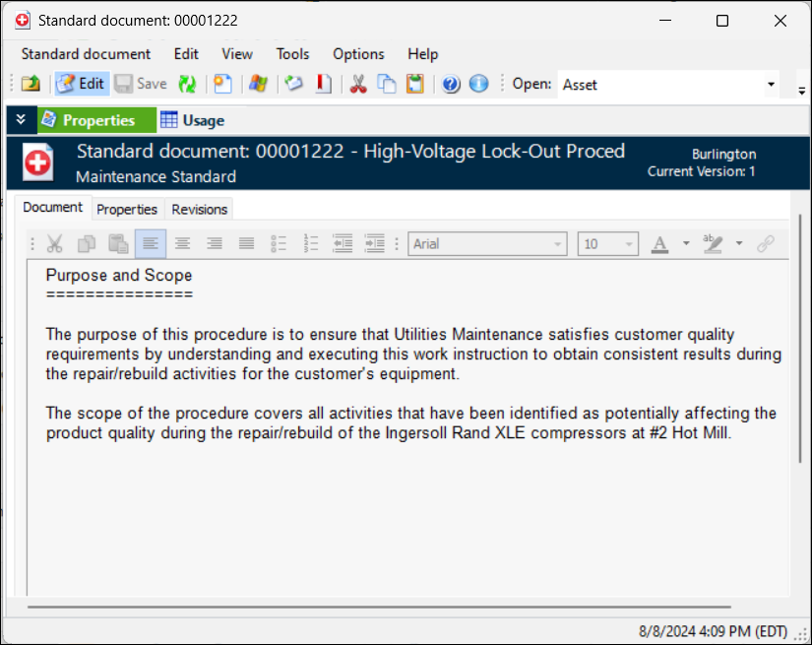812x645 pixels.
Task: Click the editor cut scissors icon
Action: click(x=54, y=243)
